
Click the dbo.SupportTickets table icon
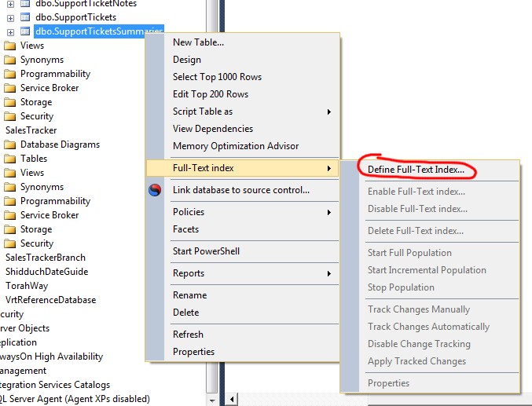25,17
